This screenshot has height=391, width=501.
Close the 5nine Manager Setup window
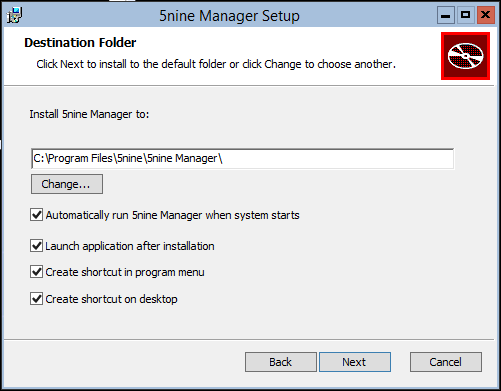click(486, 15)
